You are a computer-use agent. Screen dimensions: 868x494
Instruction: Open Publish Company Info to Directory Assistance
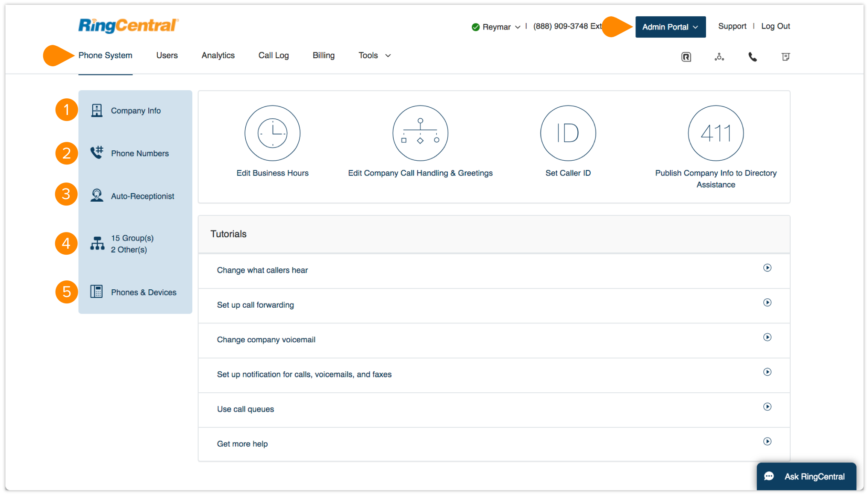(715, 133)
